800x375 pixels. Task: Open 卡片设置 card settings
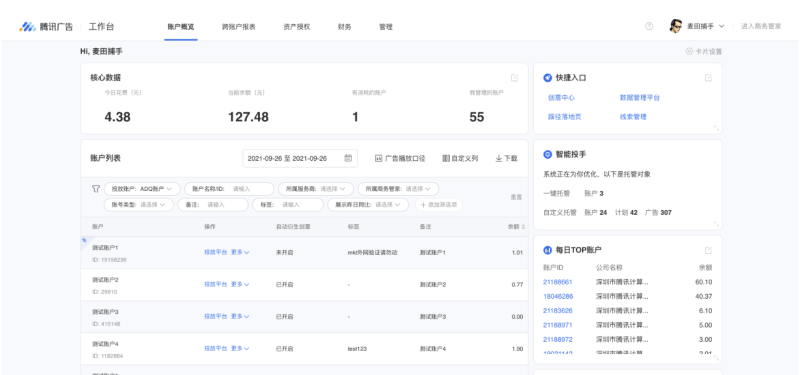pyautogui.click(x=704, y=52)
